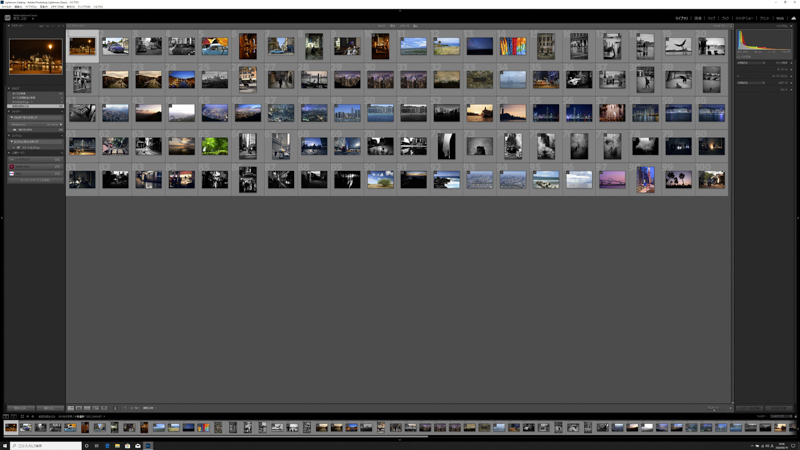
Task: Open the Web module
Action: pos(780,18)
